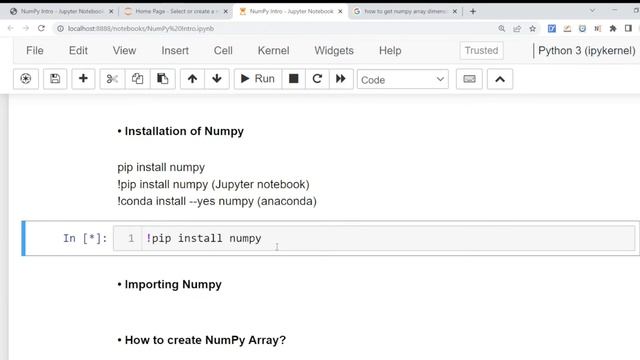Open the Insert menu
The image size is (640, 360).
(x=175, y=51)
